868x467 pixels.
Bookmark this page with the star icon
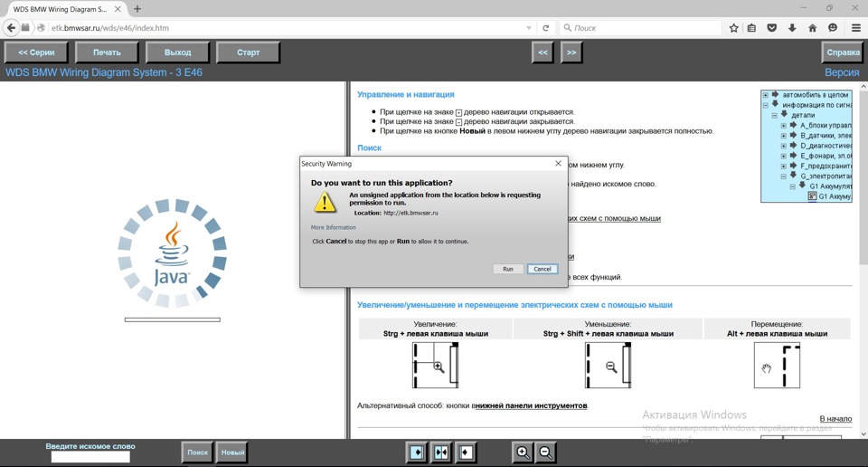[x=733, y=28]
